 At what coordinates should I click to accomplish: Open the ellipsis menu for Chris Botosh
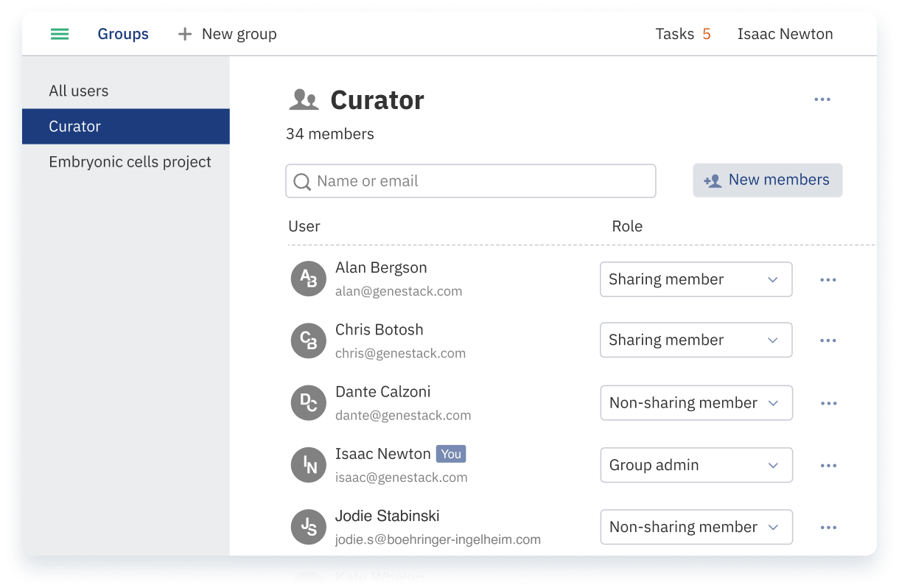828,340
